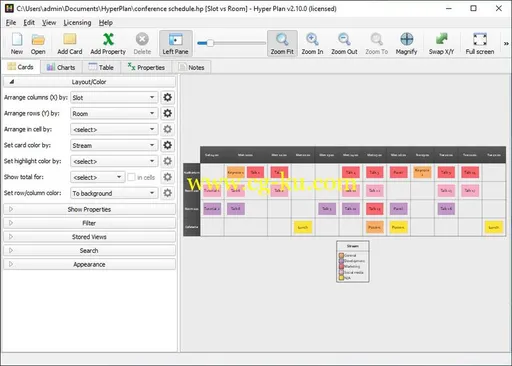Screen dimensions: 512x366
Task: Open the Arrange rows (Y) by Room dropdown
Action: point(114,113)
